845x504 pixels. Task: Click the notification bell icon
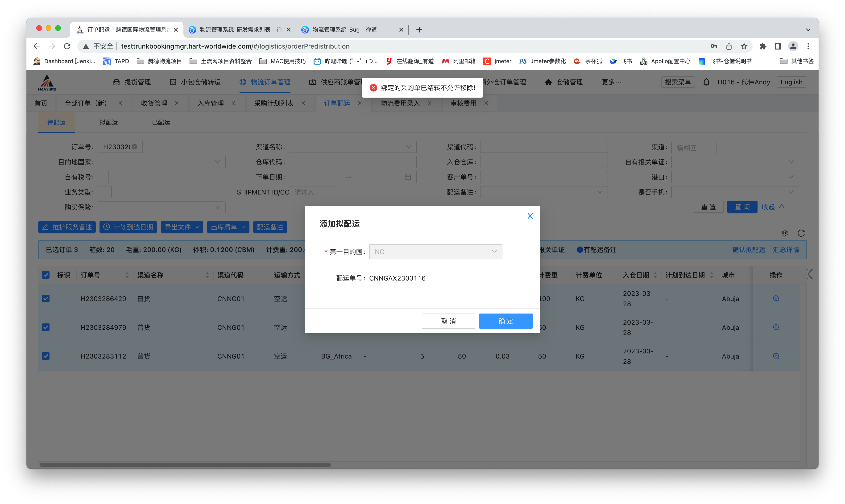coord(706,82)
